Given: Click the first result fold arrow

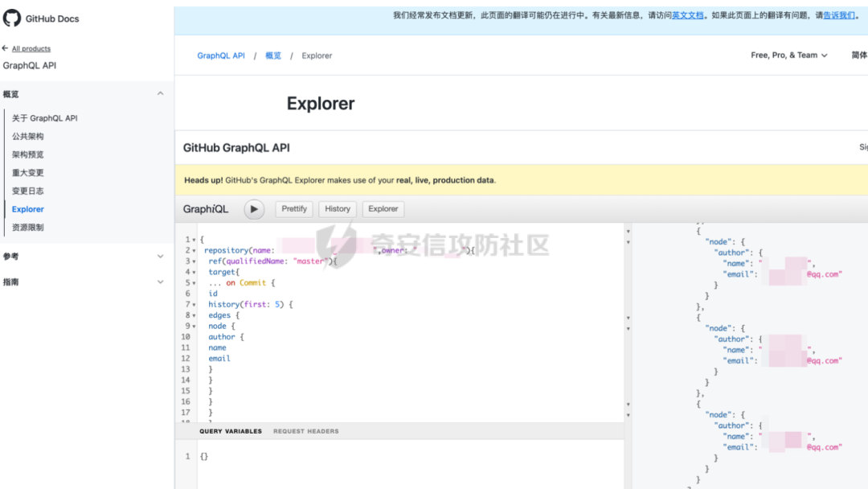Looking at the screenshot, I should (628, 232).
